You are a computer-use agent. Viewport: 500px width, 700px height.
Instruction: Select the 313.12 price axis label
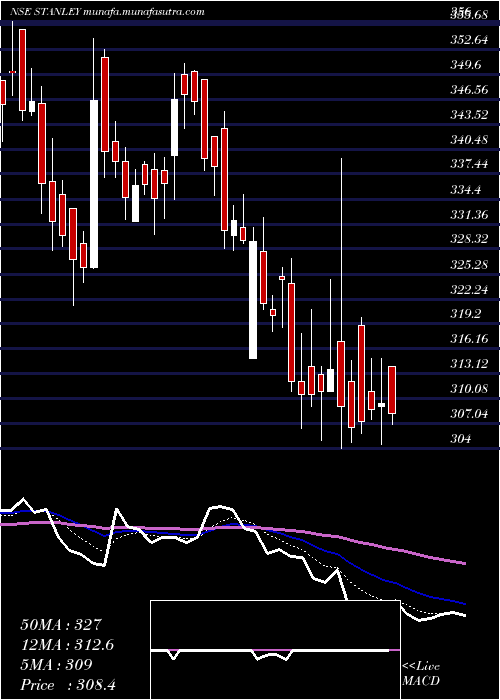tap(469, 364)
